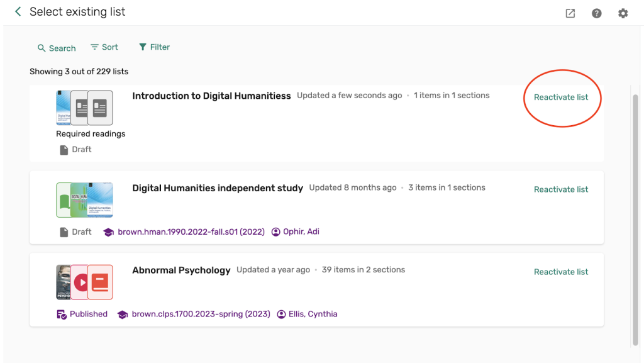Screen dimensions: 644x363
Task: Click course link brown.hman.1990.2022-fall.s01 (2022)
Action: (x=191, y=232)
